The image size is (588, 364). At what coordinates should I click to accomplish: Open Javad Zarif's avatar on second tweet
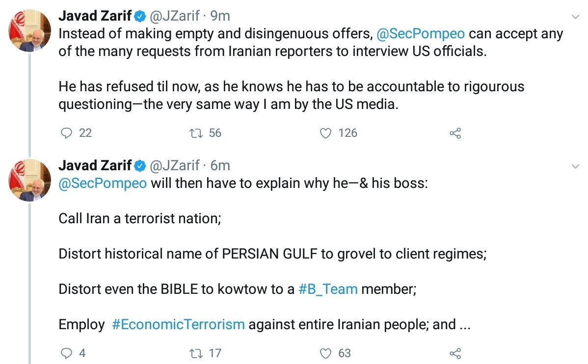[x=30, y=180]
